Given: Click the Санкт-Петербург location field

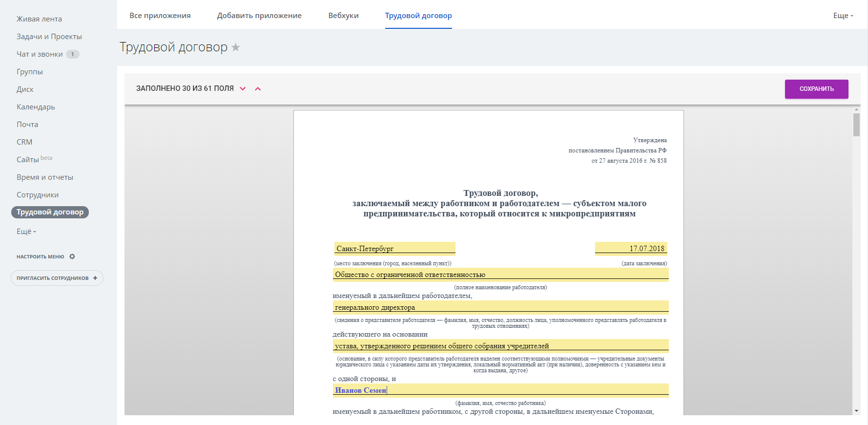Looking at the screenshot, I should tap(394, 249).
